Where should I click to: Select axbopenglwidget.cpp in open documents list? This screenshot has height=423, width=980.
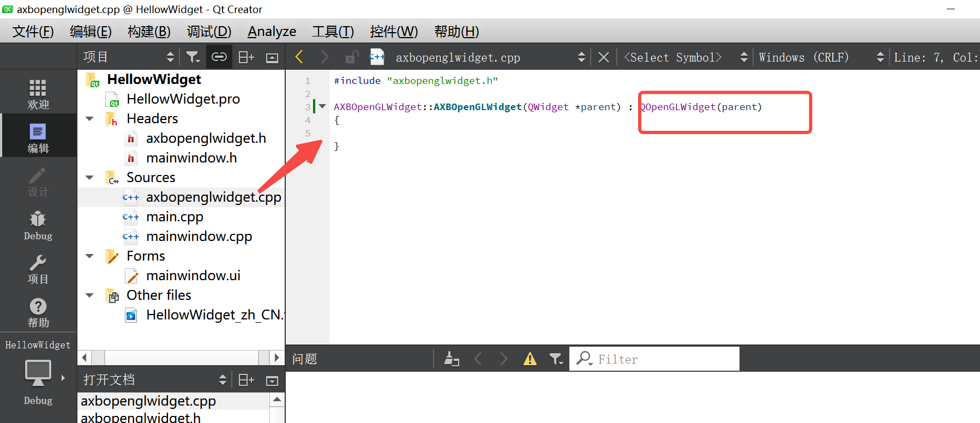148,401
